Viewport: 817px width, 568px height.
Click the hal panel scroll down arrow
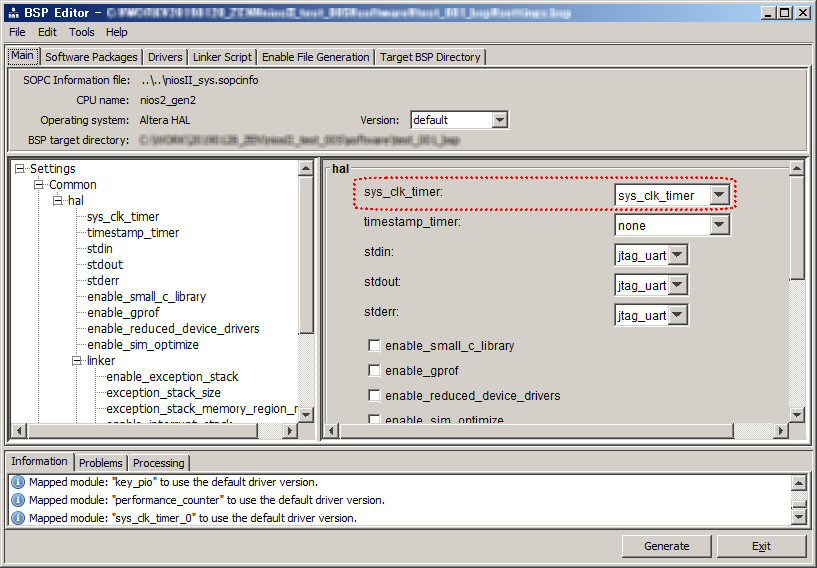tap(797, 415)
